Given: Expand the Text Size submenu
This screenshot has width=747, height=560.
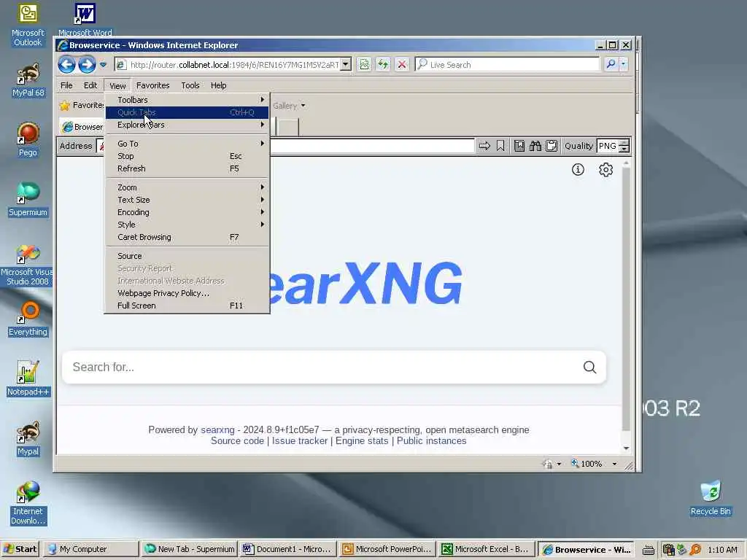Looking at the screenshot, I should pyautogui.click(x=187, y=200).
